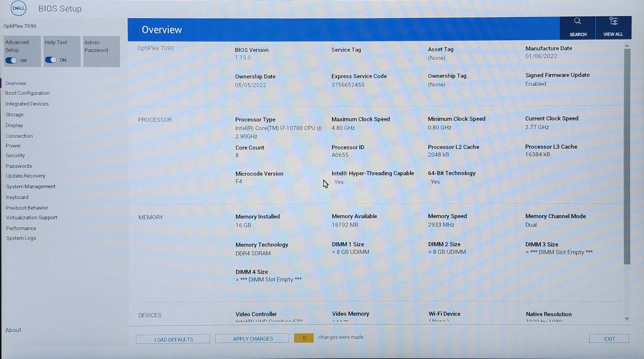Click DIMM 2 Size value
644x359 pixels.
tap(447, 252)
